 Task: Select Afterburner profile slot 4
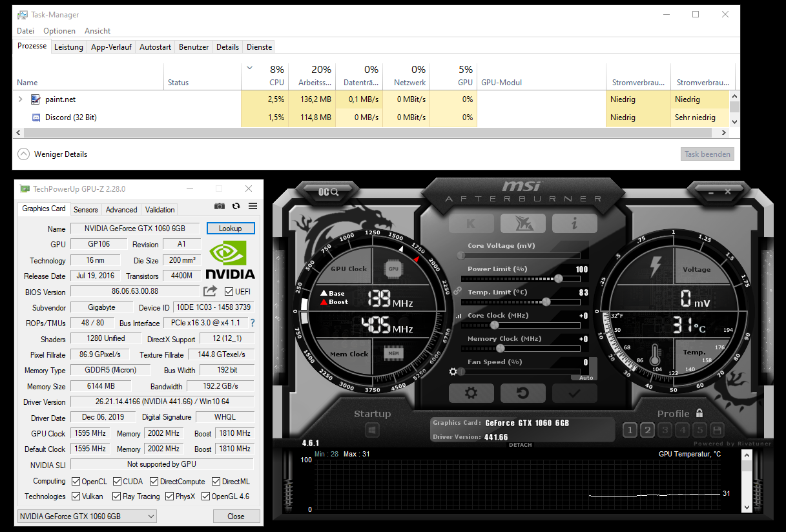(x=682, y=430)
